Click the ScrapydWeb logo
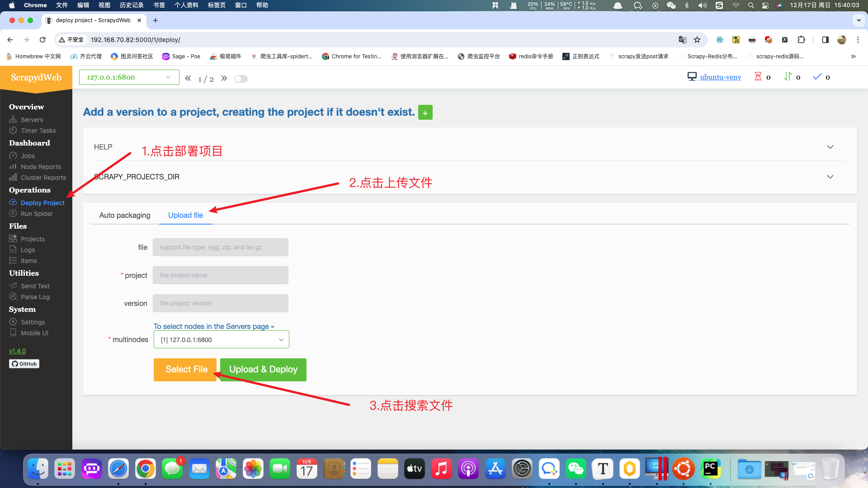The width and height of the screenshot is (868, 488). (36, 77)
